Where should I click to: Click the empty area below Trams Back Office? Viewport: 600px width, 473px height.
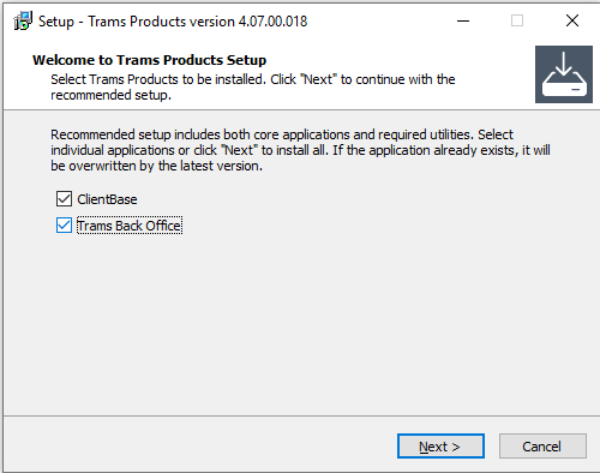point(300,320)
